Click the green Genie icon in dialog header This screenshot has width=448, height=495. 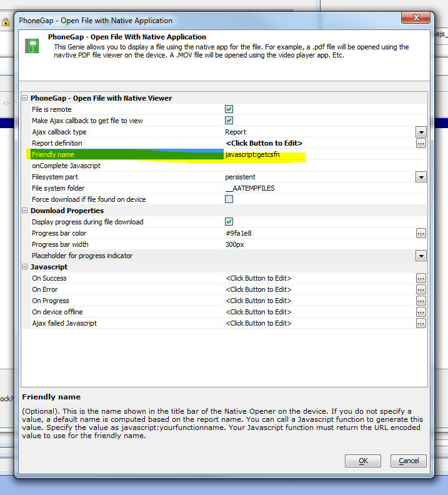pos(32,46)
